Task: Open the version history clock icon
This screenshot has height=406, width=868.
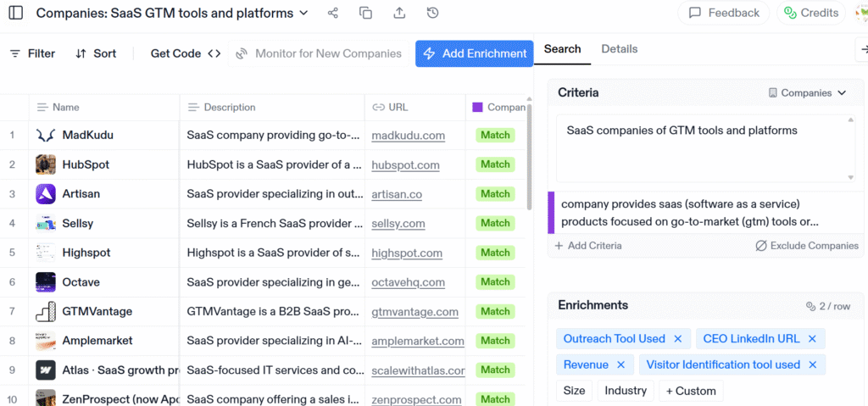Action: point(433,14)
